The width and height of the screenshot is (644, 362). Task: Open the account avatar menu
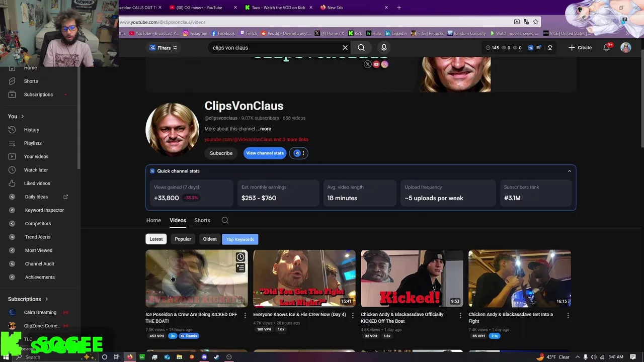(626, 47)
